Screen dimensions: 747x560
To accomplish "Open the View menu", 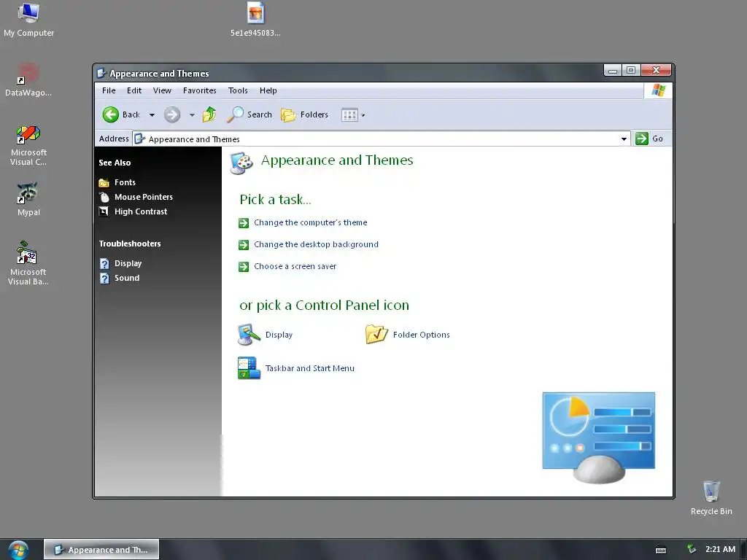I will pos(162,90).
